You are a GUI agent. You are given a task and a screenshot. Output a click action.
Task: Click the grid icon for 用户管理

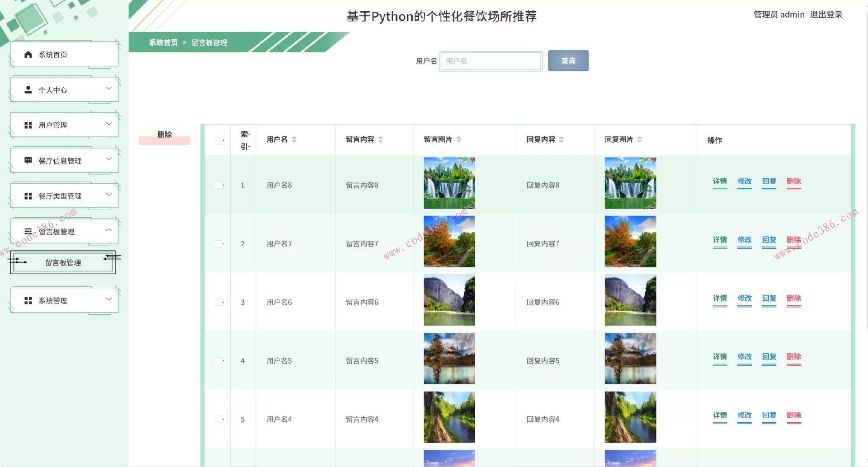28,125
